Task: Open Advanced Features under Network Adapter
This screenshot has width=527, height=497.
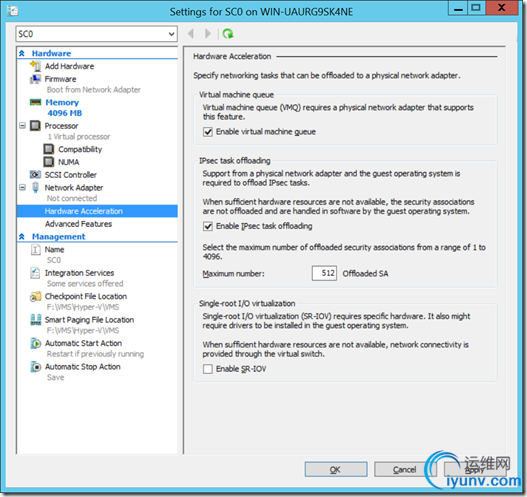Action: 78,224
